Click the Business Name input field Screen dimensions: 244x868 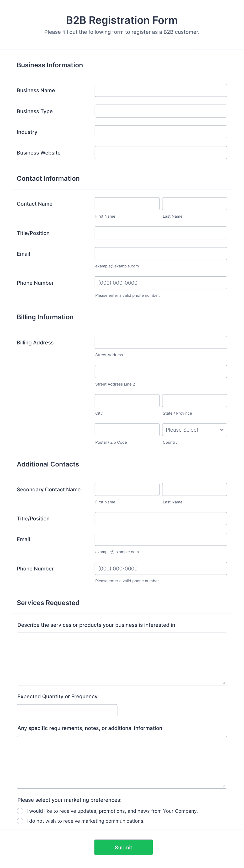click(x=161, y=90)
